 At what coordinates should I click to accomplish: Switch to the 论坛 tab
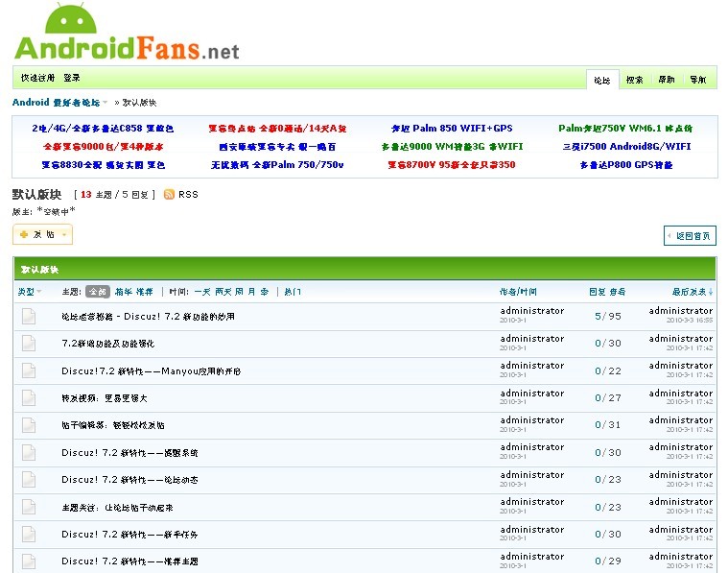coord(602,80)
